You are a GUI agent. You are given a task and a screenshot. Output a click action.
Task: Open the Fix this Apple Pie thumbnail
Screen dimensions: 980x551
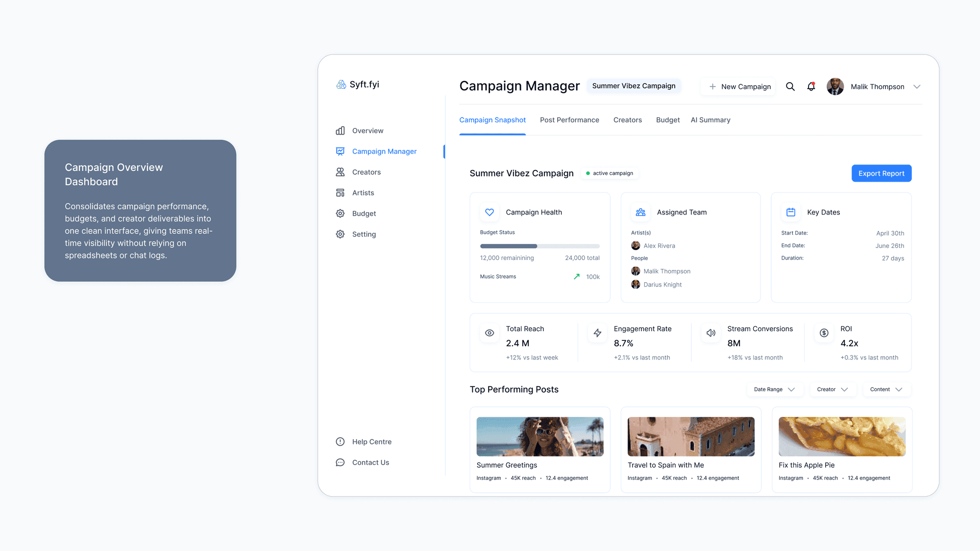pyautogui.click(x=842, y=436)
